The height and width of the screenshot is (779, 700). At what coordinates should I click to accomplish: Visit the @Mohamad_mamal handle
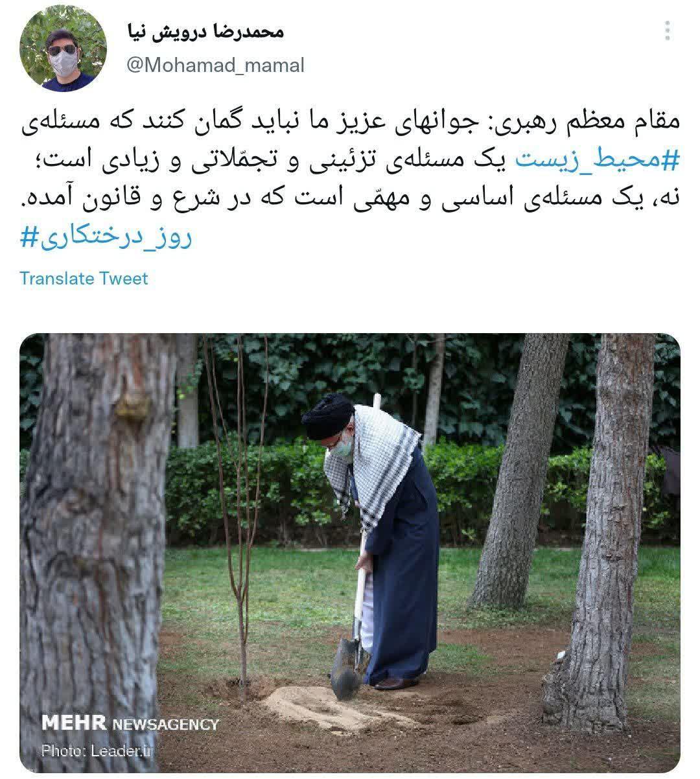(x=215, y=65)
